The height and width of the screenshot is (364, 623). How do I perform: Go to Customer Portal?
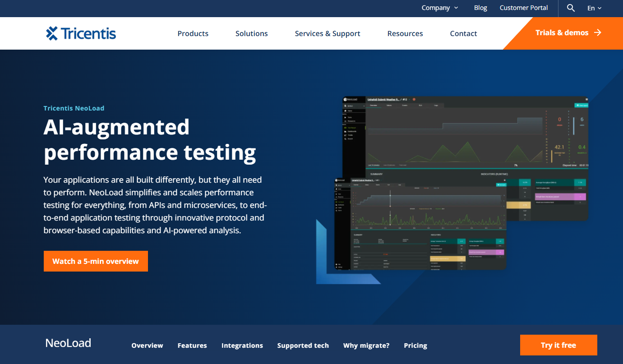[x=524, y=8]
